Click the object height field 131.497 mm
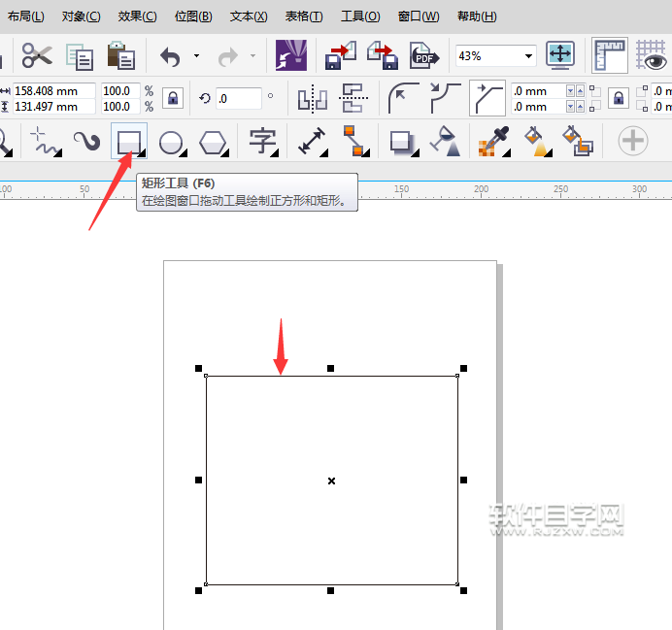The height and width of the screenshot is (630, 672). coord(53,107)
